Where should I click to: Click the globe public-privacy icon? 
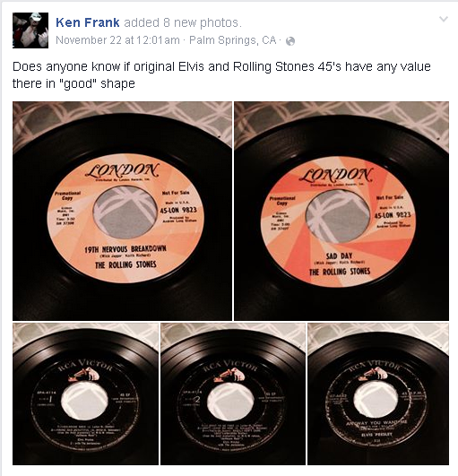tap(290, 41)
